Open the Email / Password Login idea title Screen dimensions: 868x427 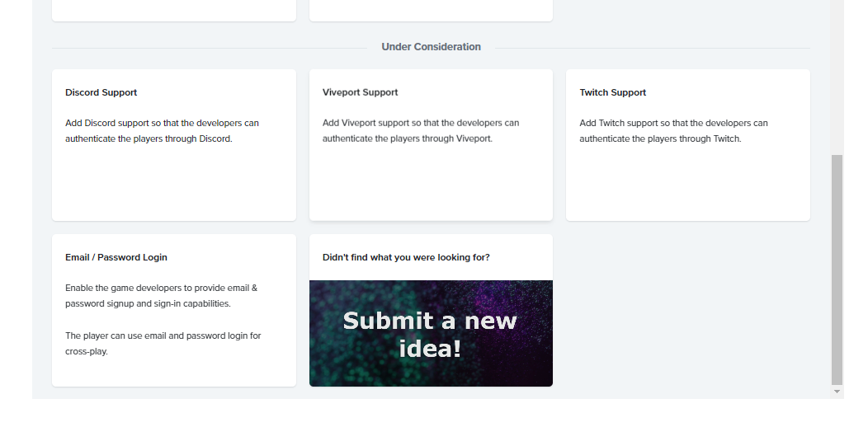[116, 257]
